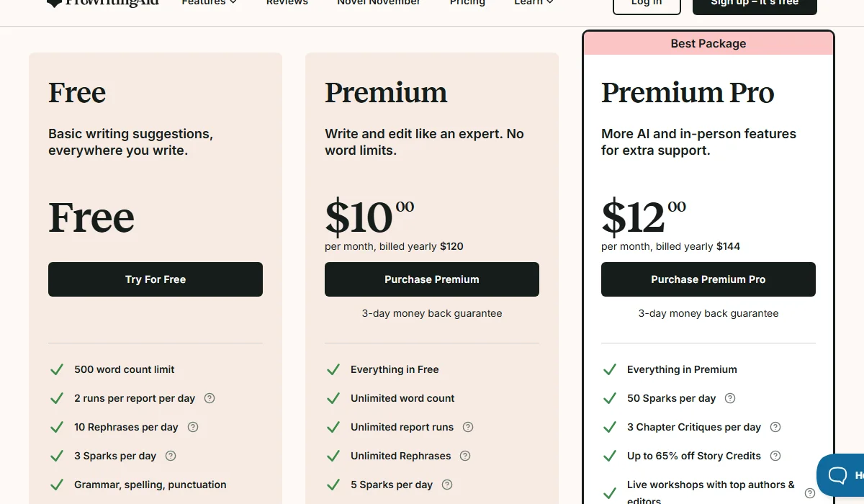Purchase the Premium plan
864x504 pixels.
tap(431, 279)
